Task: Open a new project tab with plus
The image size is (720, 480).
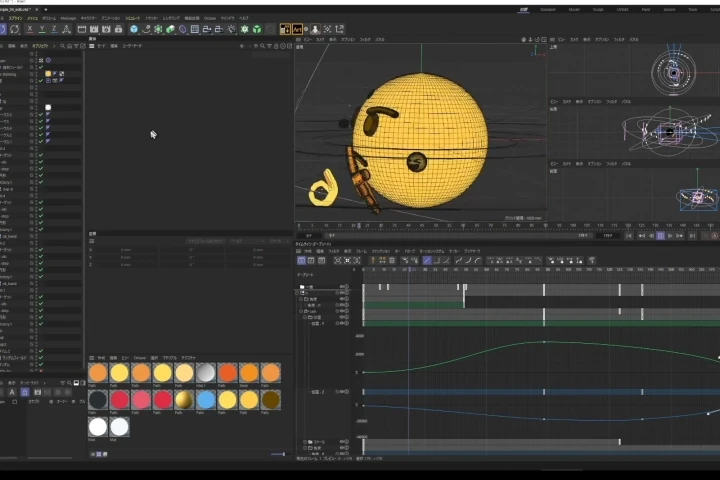Action: point(45,10)
